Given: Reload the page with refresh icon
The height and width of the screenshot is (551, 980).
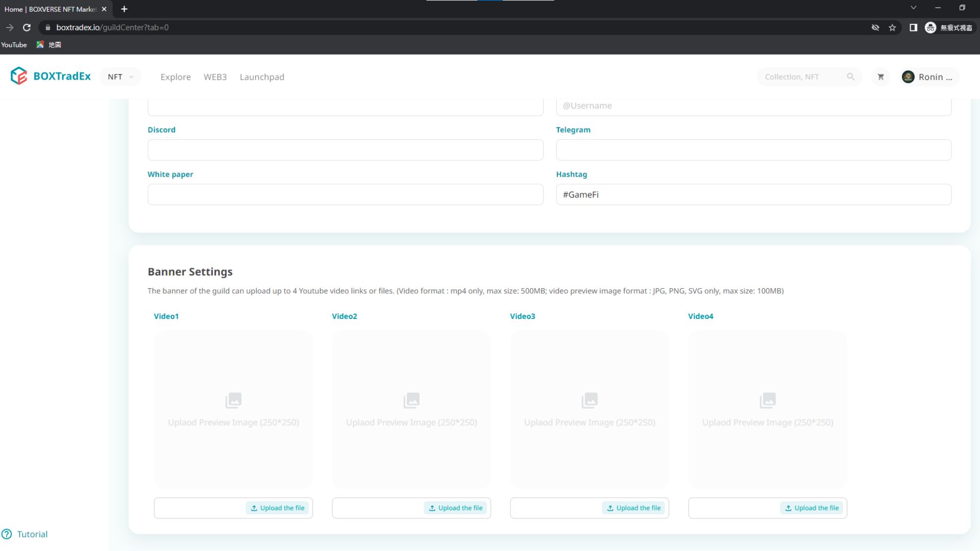Looking at the screenshot, I should 27,28.
